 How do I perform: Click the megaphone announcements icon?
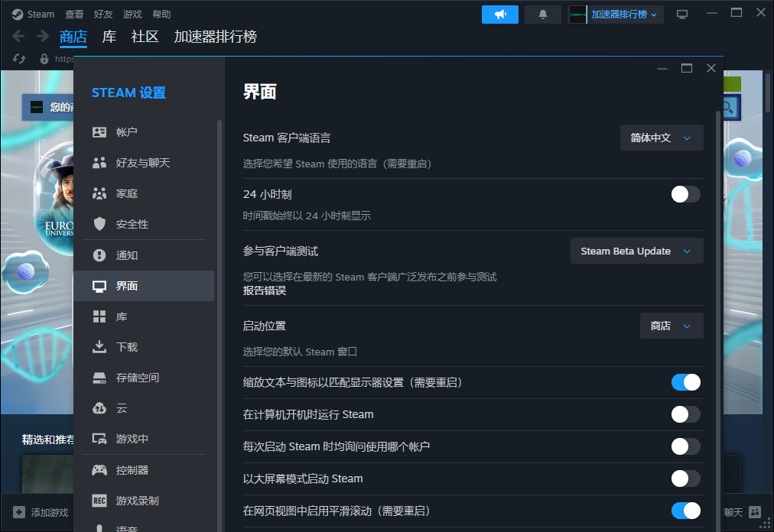click(x=500, y=15)
